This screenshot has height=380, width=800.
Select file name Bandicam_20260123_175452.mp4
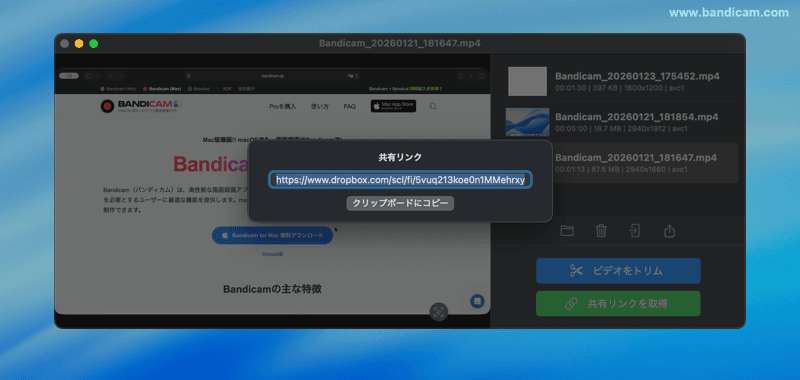coord(637,76)
